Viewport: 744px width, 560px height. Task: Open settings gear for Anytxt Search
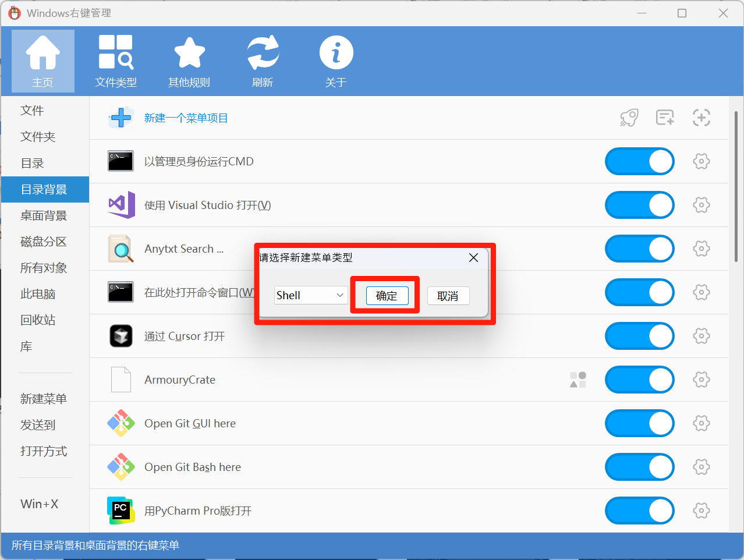pyautogui.click(x=702, y=249)
